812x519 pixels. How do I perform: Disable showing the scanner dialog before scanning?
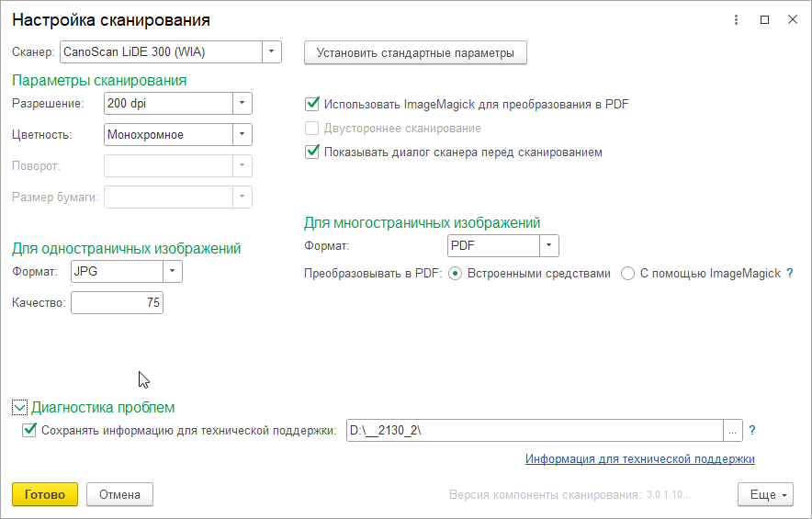(312, 152)
